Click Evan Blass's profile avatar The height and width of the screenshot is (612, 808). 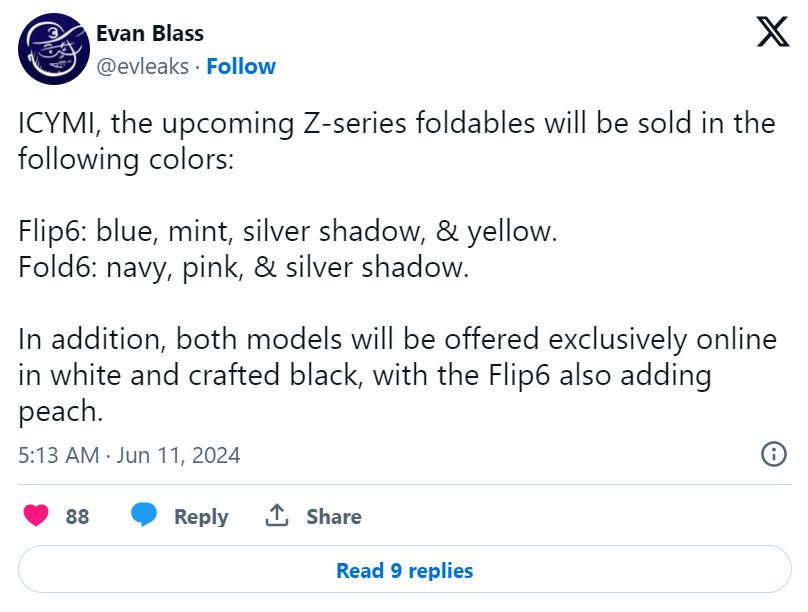(x=53, y=49)
